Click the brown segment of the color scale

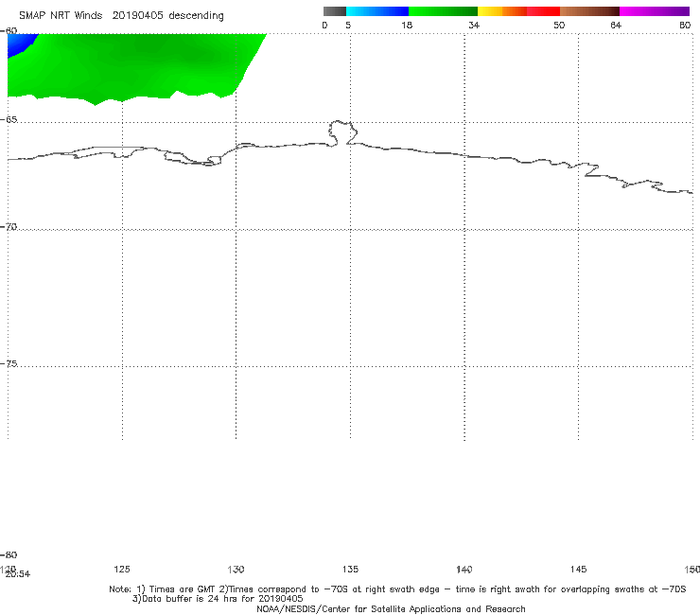point(589,11)
